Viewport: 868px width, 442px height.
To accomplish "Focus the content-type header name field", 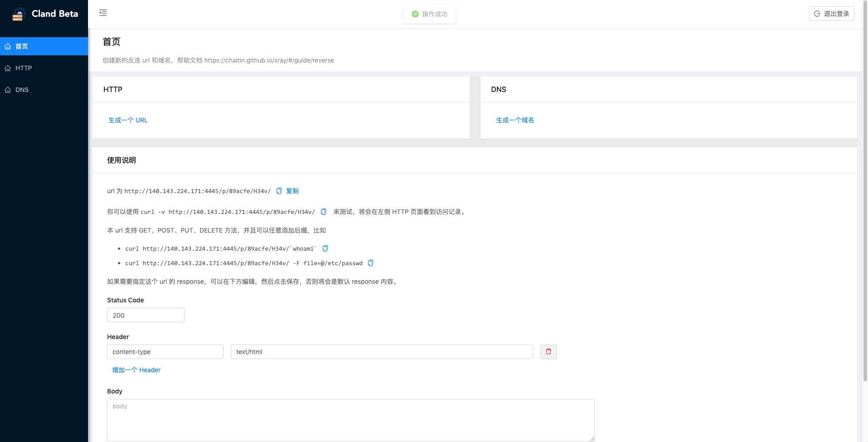I will point(165,352).
